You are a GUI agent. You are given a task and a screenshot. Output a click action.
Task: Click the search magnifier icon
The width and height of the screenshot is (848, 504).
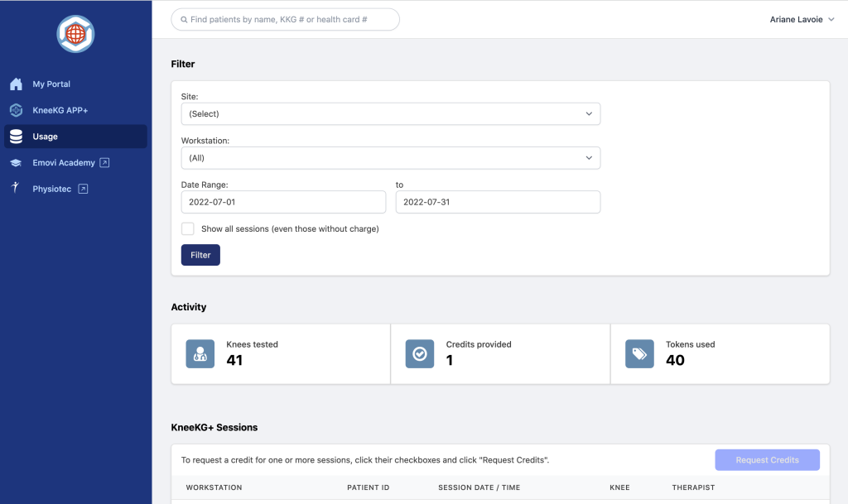coord(184,19)
